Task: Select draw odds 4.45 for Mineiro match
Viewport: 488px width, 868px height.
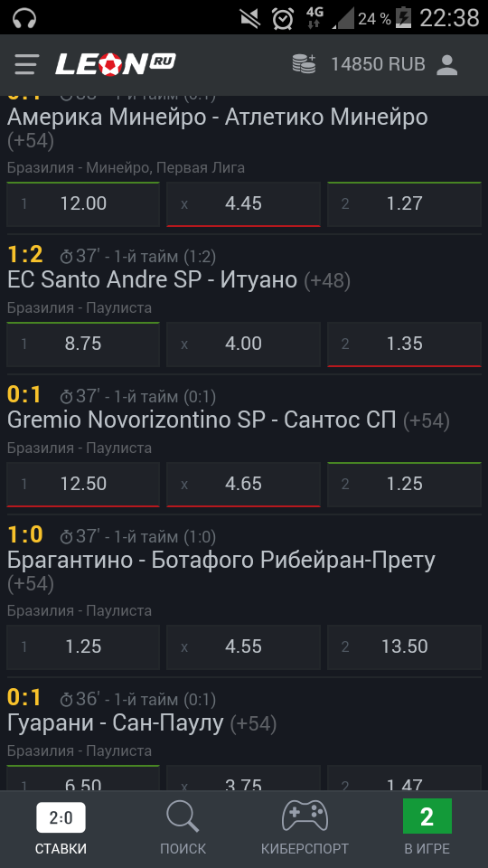Action: tap(243, 203)
